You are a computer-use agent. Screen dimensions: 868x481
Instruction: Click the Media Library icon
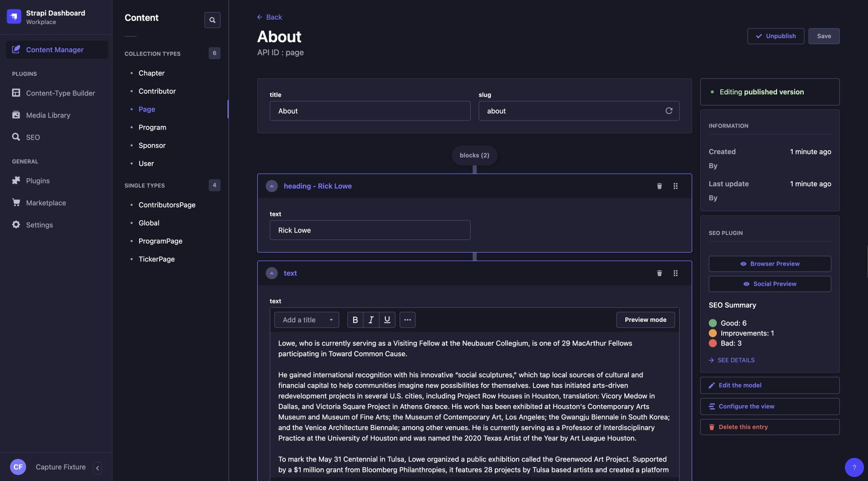[x=16, y=115]
